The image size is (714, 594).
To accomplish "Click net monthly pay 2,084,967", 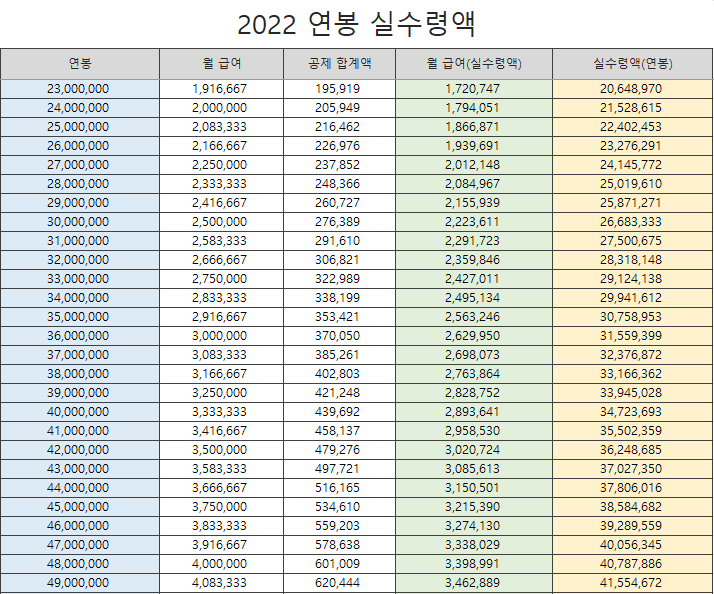I will pos(473,184).
